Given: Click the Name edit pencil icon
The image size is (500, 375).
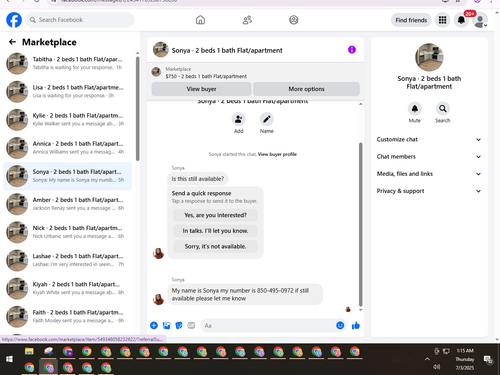Looking at the screenshot, I should click(x=267, y=119).
